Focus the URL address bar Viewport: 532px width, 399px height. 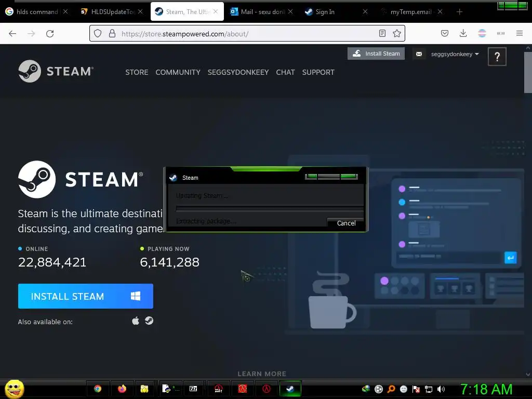point(248,34)
